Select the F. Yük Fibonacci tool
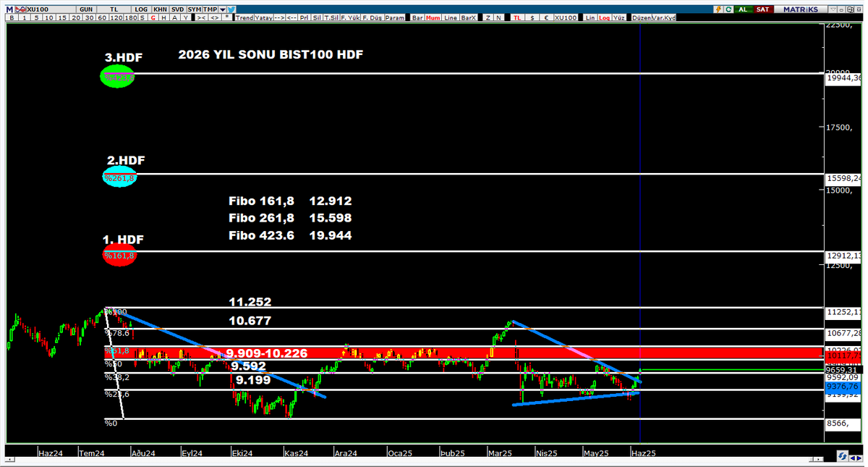The height and width of the screenshot is (467, 868). 350,17
